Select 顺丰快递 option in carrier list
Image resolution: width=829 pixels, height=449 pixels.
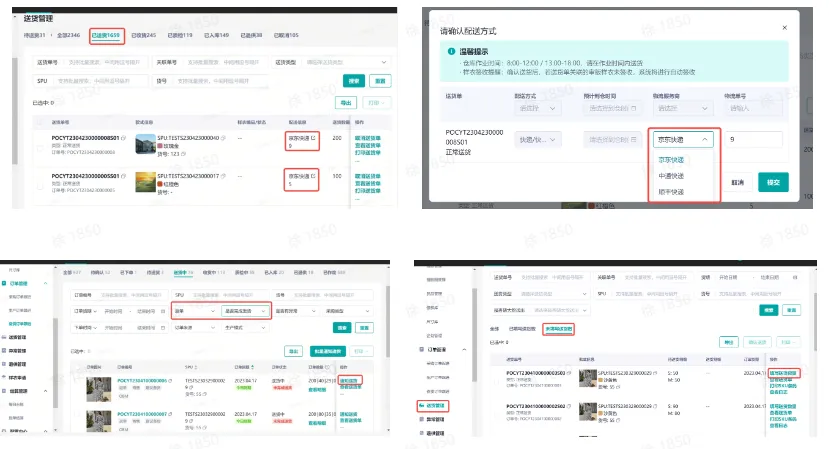click(x=671, y=192)
